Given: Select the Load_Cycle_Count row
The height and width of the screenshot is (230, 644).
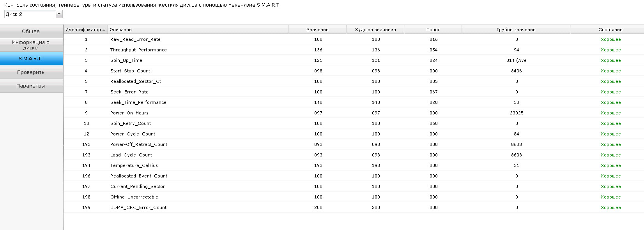Looking at the screenshot, I should pos(354,155).
